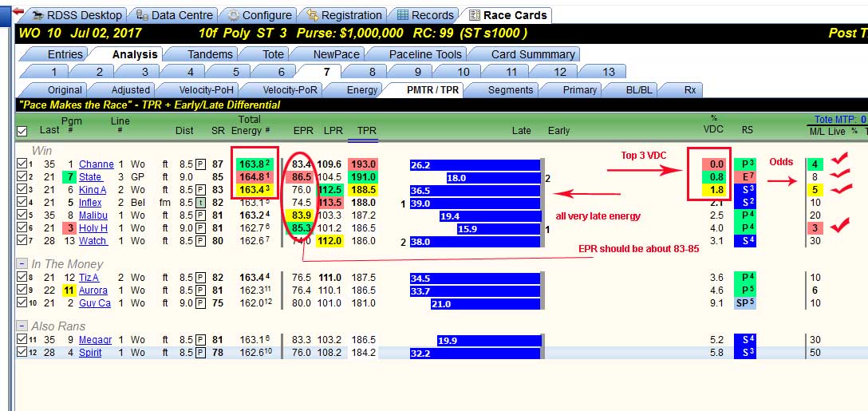Open the Rx view tab
Screen dimensions: 868x411
pyautogui.click(x=690, y=89)
